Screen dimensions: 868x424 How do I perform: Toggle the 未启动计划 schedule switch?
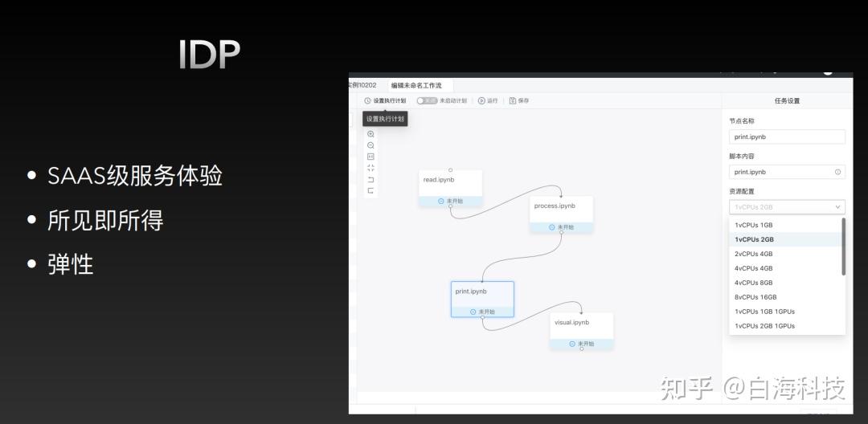pos(427,100)
